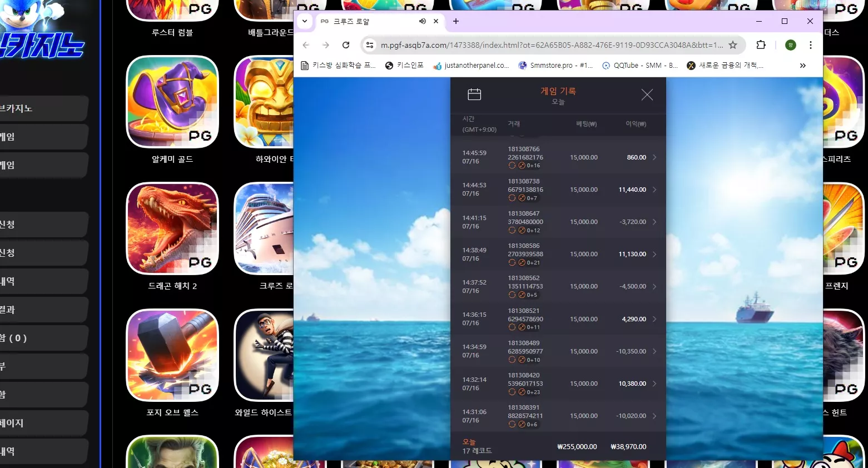Launch the 와일드 하이스트 game
The width and height of the screenshot is (868, 468).
[x=264, y=355]
